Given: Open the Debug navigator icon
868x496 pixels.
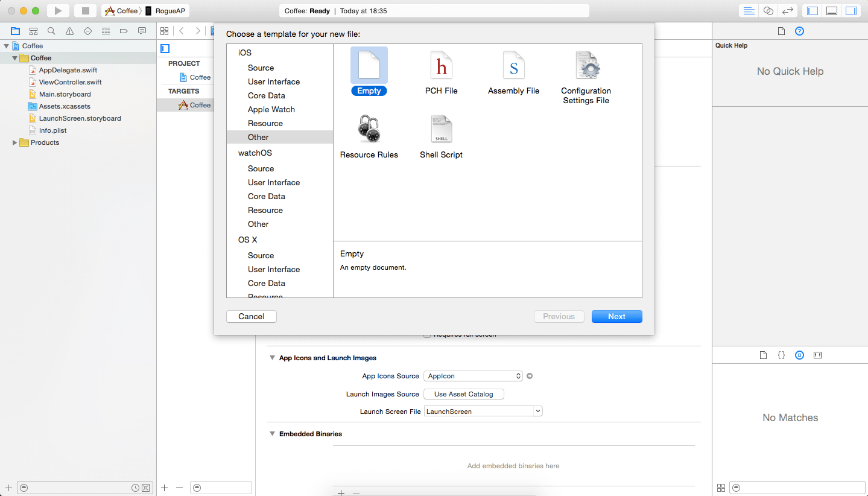Looking at the screenshot, I should pyautogui.click(x=106, y=31).
